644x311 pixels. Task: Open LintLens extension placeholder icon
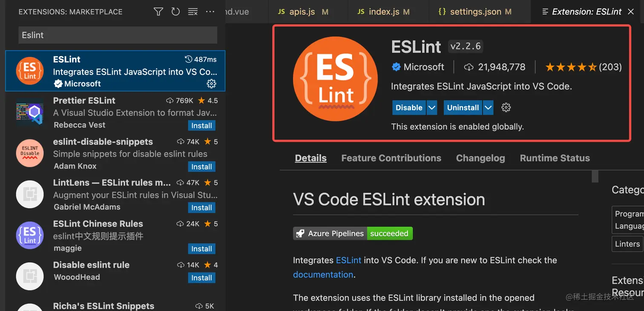click(30, 194)
